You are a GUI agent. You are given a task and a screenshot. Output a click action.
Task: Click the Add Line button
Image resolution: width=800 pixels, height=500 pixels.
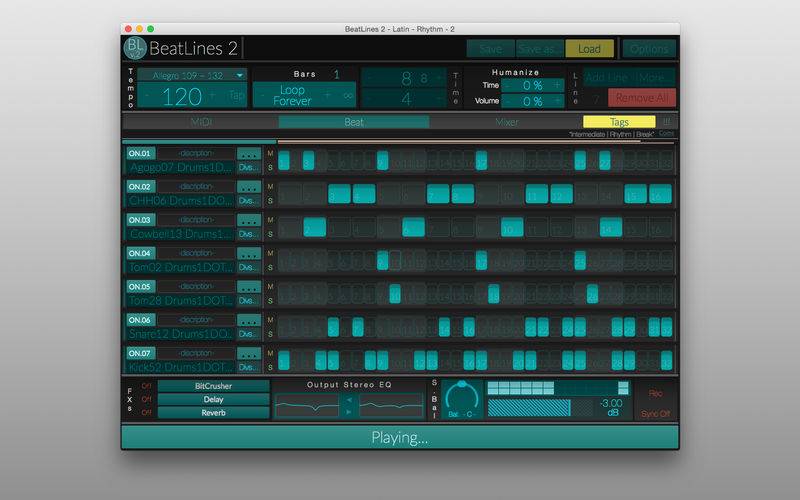point(608,78)
